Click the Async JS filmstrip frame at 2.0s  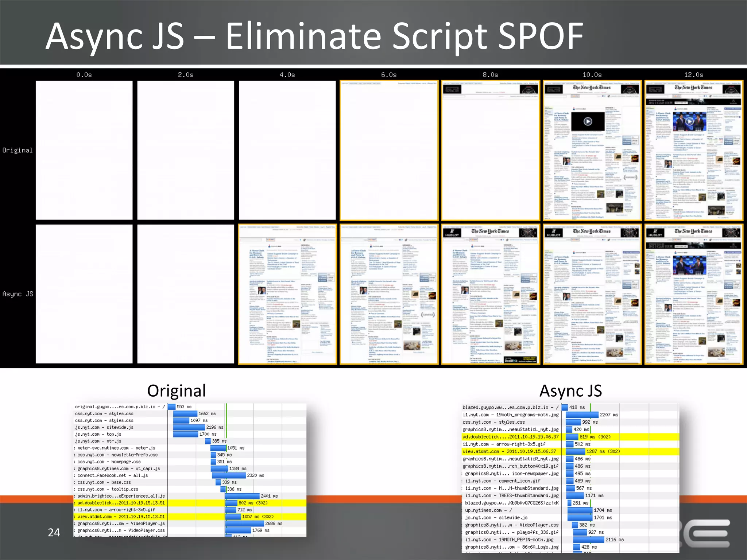(186, 294)
